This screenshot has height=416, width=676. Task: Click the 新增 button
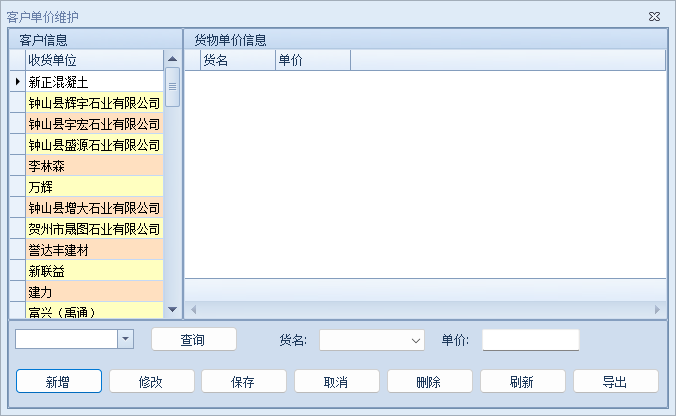pos(58,382)
